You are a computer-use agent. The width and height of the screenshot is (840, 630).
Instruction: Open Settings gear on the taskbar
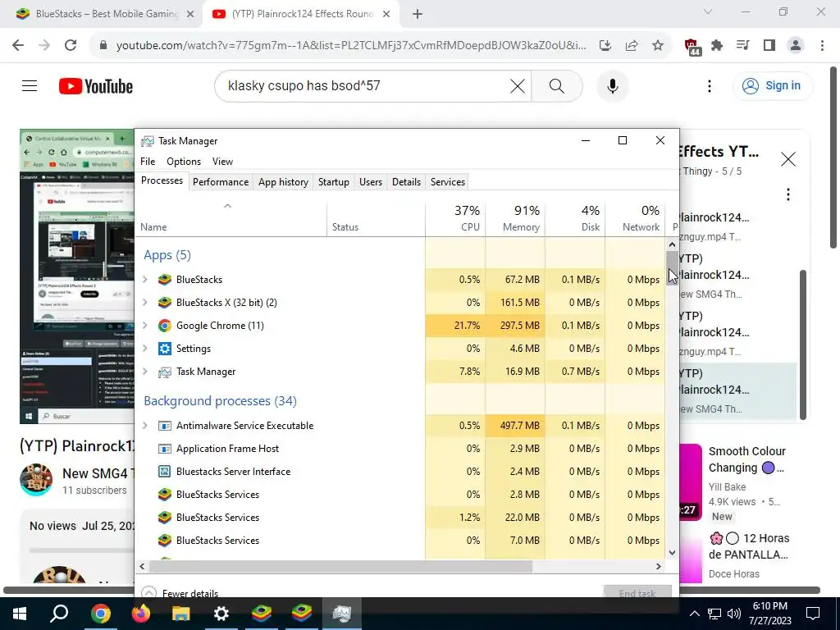tap(221, 614)
